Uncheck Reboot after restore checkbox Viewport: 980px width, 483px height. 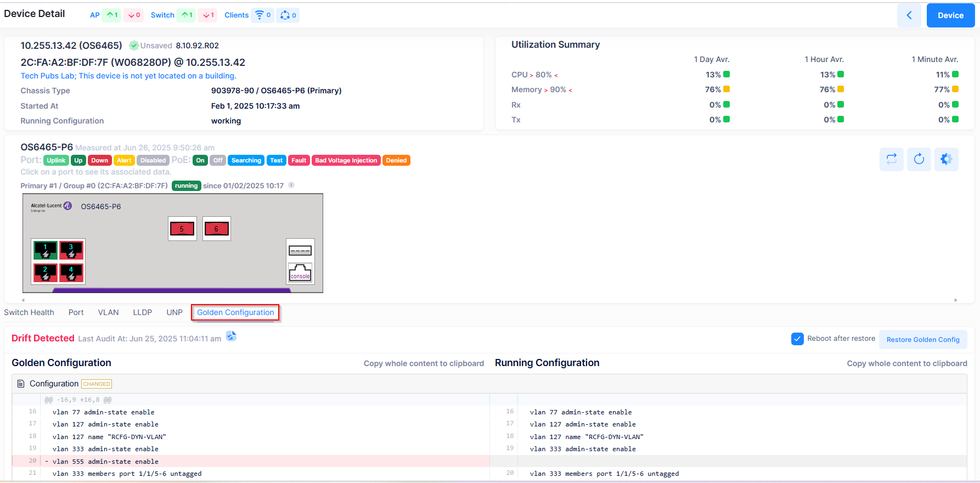tap(797, 339)
